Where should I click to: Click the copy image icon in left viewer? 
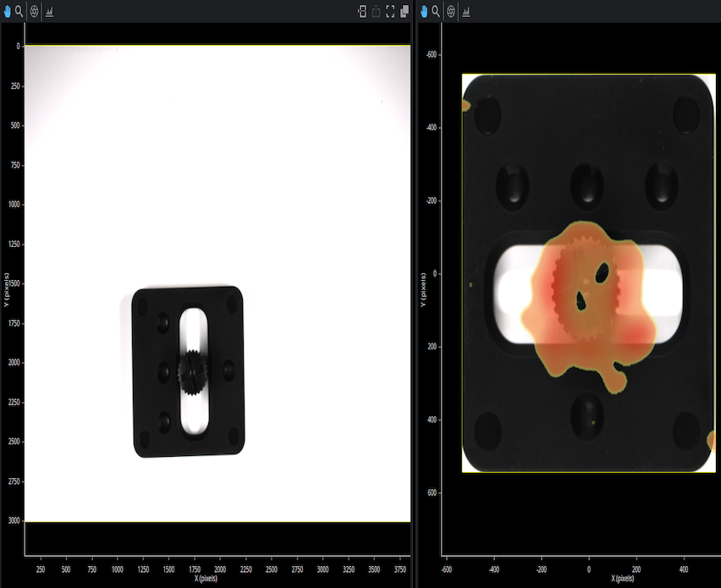pos(405,12)
